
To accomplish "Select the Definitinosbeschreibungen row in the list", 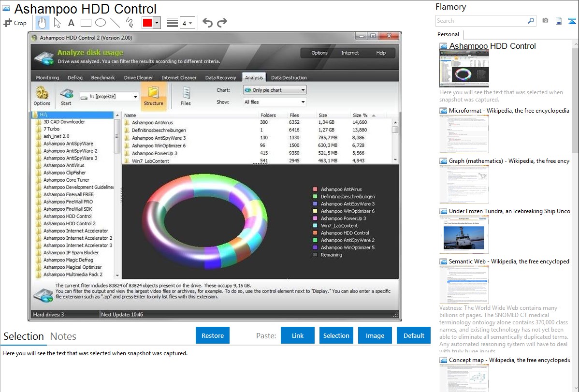I will pyautogui.click(x=257, y=130).
